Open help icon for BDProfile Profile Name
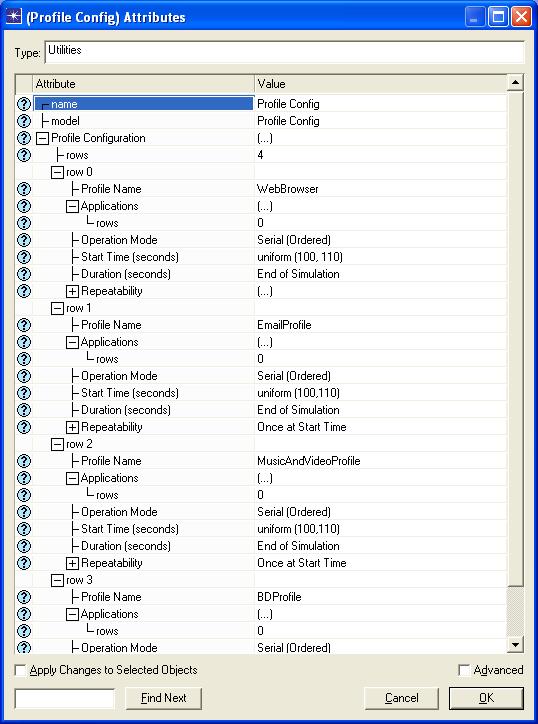The image size is (538, 724). [x=24, y=597]
